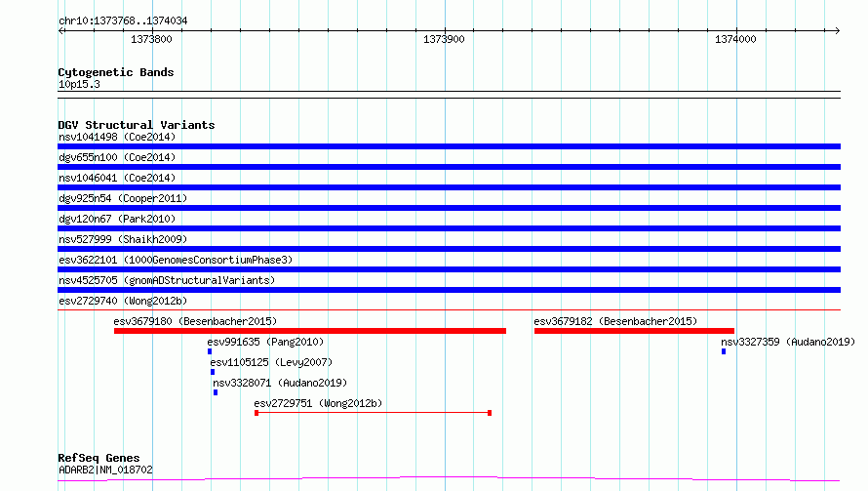
Task: Click the dgv925n54 (Cooper2011) label
Action: click(x=123, y=198)
